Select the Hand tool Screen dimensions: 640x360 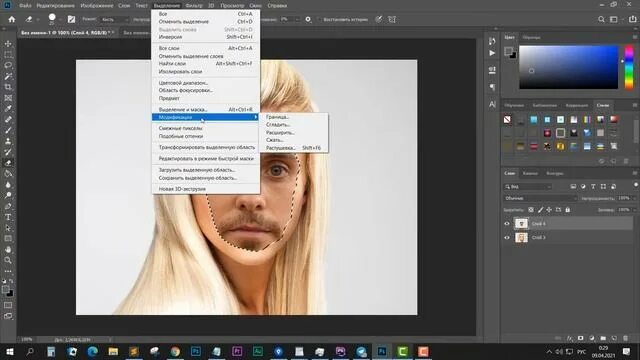[x=8, y=249]
